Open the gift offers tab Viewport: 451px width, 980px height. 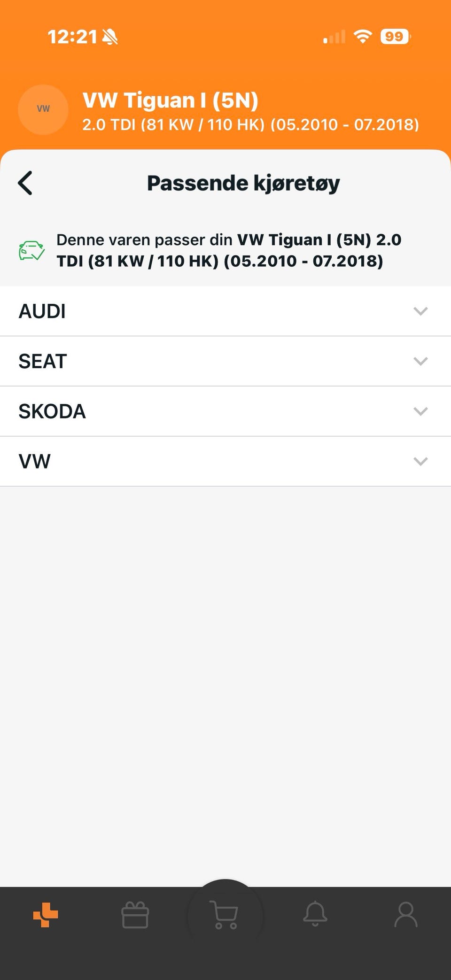coord(135,915)
